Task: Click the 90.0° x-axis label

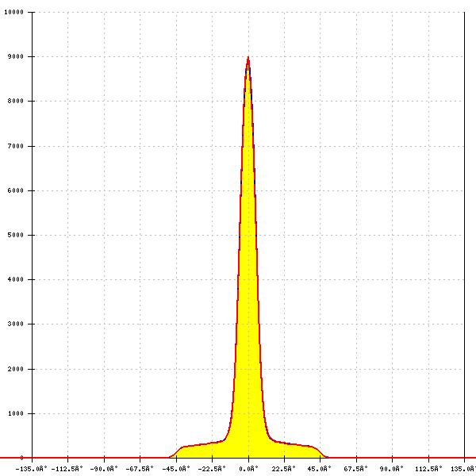Action: tap(392, 468)
